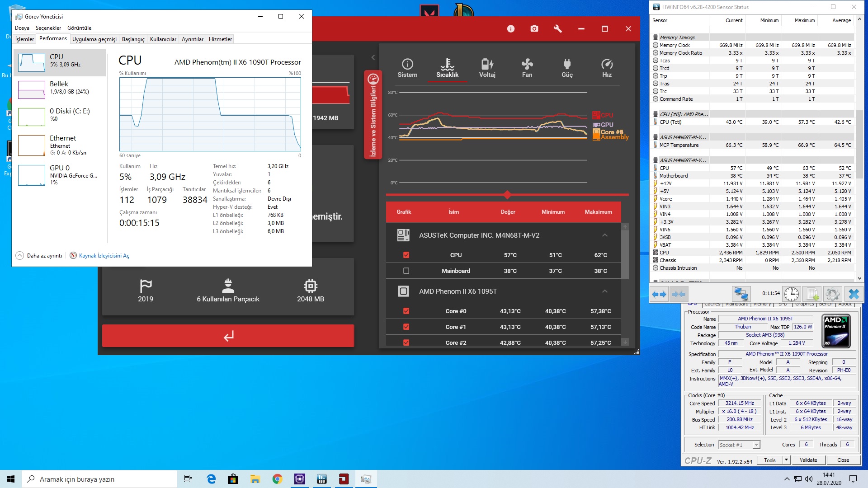Open HWiNFO remote network monitors button
The height and width of the screenshot is (488, 868).
tap(741, 294)
